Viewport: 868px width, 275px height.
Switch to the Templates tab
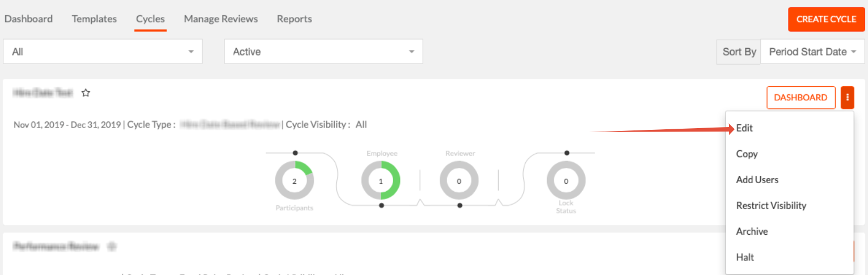(94, 19)
